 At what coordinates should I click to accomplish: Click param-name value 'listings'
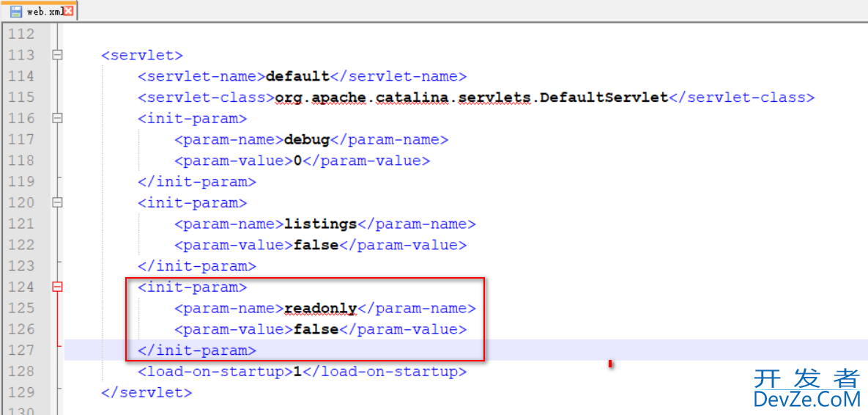pos(320,224)
